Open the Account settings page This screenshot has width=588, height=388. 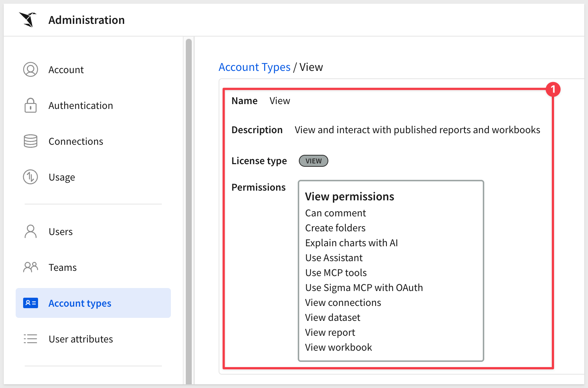93,69
